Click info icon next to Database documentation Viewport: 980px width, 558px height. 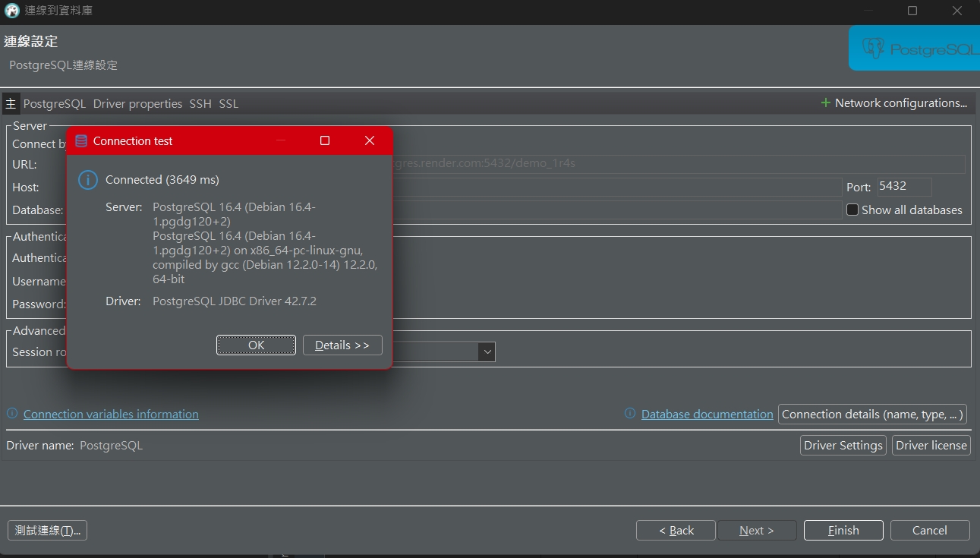pyautogui.click(x=630, y=414)
